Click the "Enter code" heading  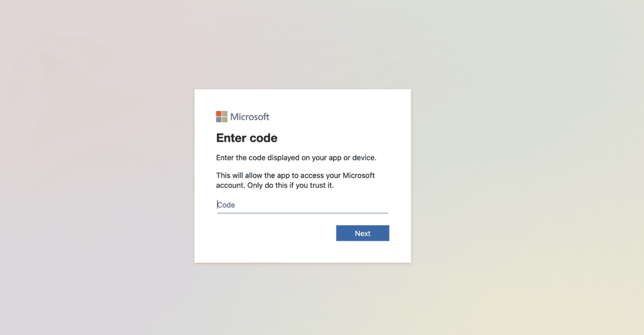pos(247,138)
